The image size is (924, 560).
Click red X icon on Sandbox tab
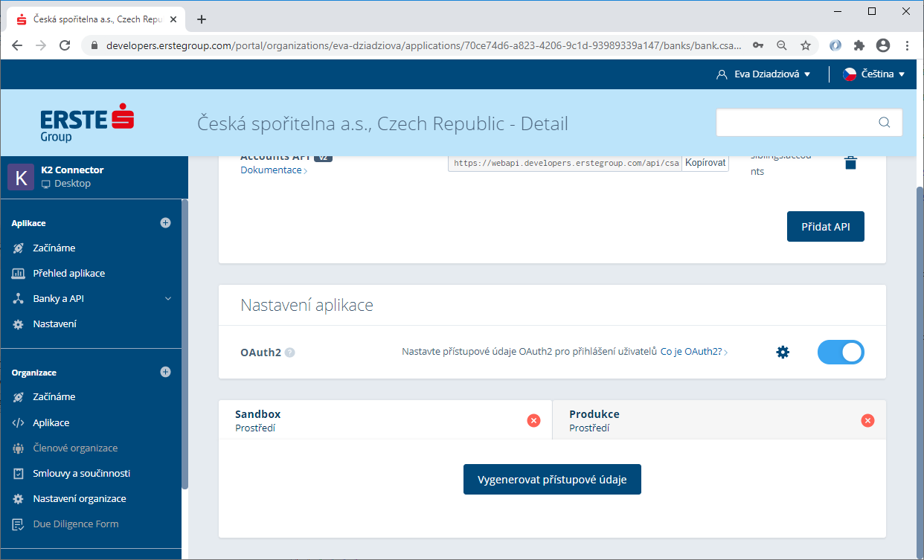[x=533, y=420]
